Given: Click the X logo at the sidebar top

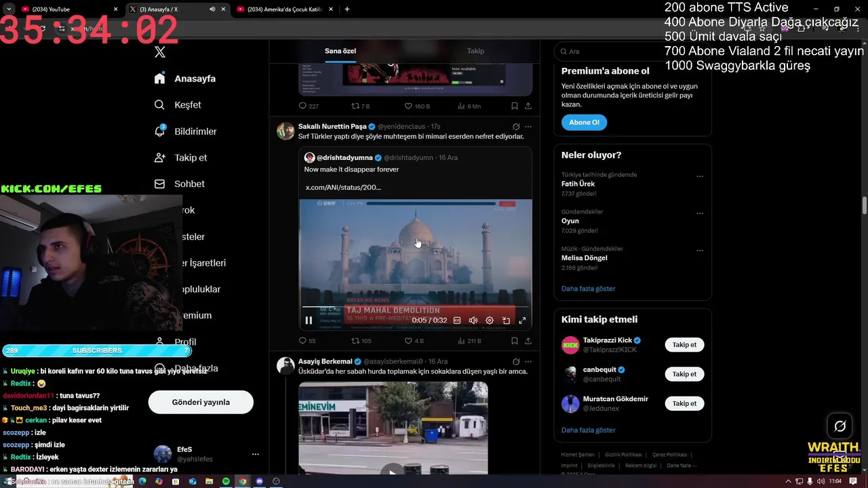Looking at the screenshot, I should tap(159, 52).
